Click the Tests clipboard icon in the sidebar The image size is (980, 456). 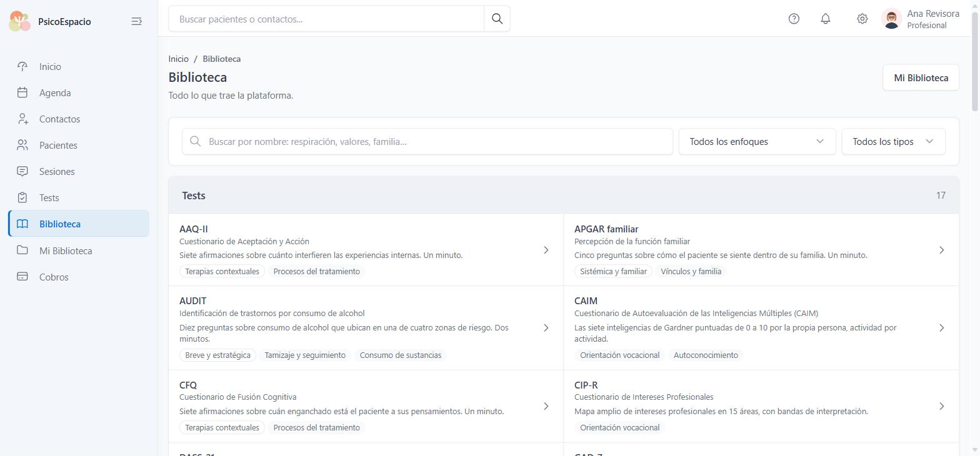(x=22, y=197)
